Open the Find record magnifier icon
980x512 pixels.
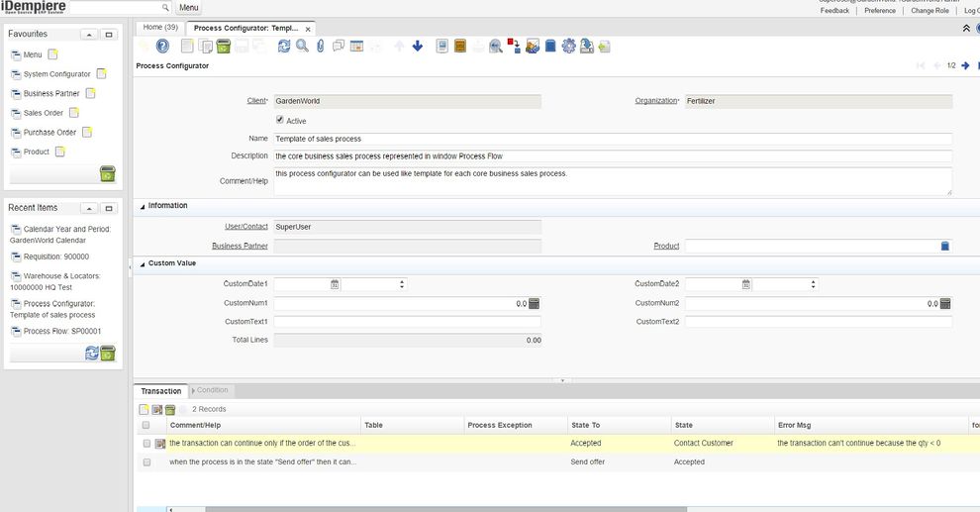pyautogui.click(x=302, y=47)
